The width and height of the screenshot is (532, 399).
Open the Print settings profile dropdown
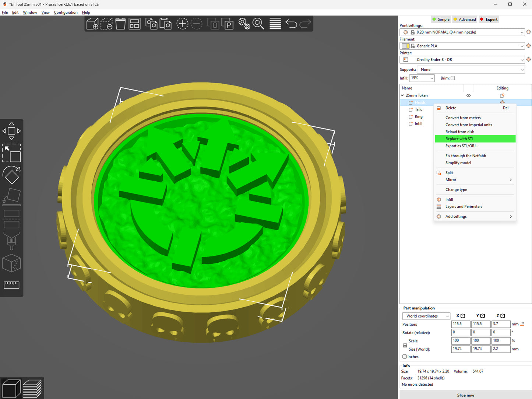coord(462,32)
